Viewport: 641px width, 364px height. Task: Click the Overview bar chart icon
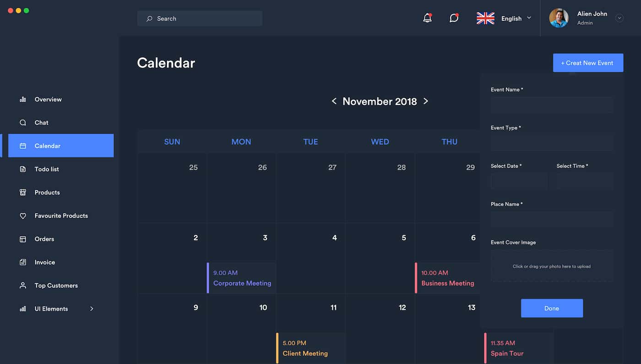tap(23, 99)
